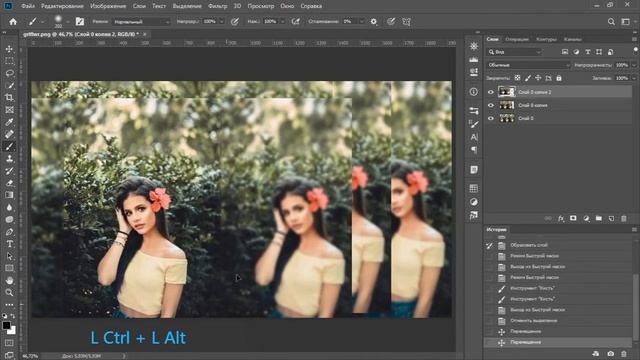This screenshot has height=360, width=640.
Task: Add a layer style with the fx icon
Action: pyautogui.click(x=561, y=219)
